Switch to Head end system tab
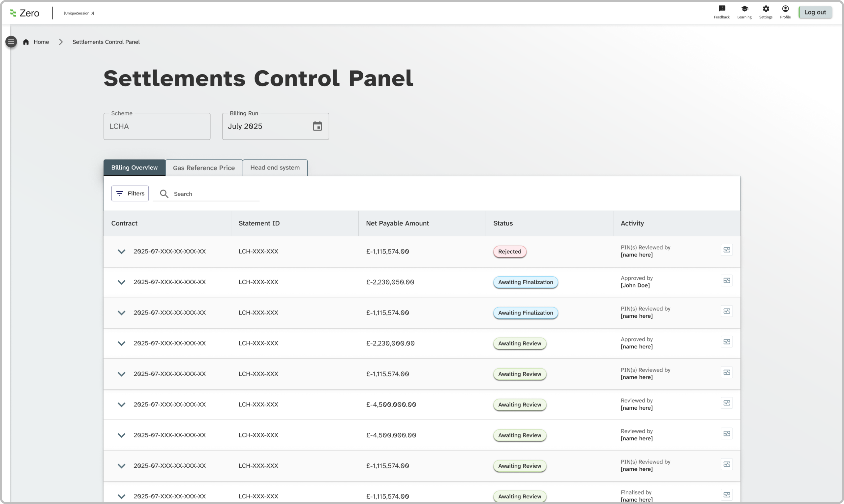Screen dimensions: 844x504 click(x=275, y=168)
